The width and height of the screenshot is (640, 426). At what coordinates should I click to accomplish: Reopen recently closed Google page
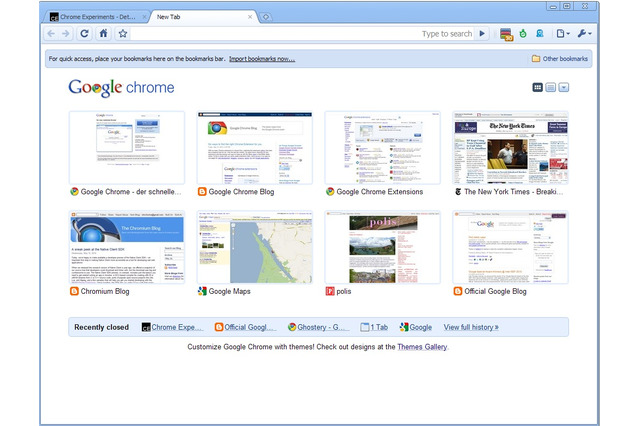416,327
